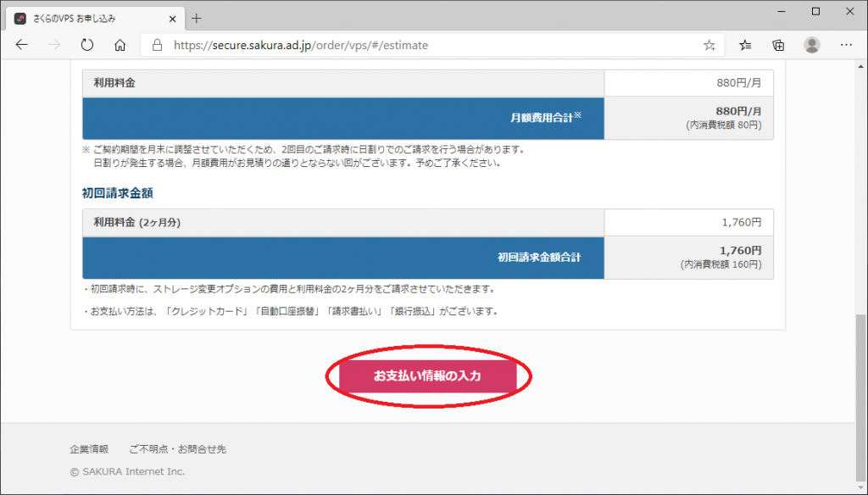Select the さくらのVPS お申し込み tab
The height and width of the screenshot is (495, 868).
[85, 18]
